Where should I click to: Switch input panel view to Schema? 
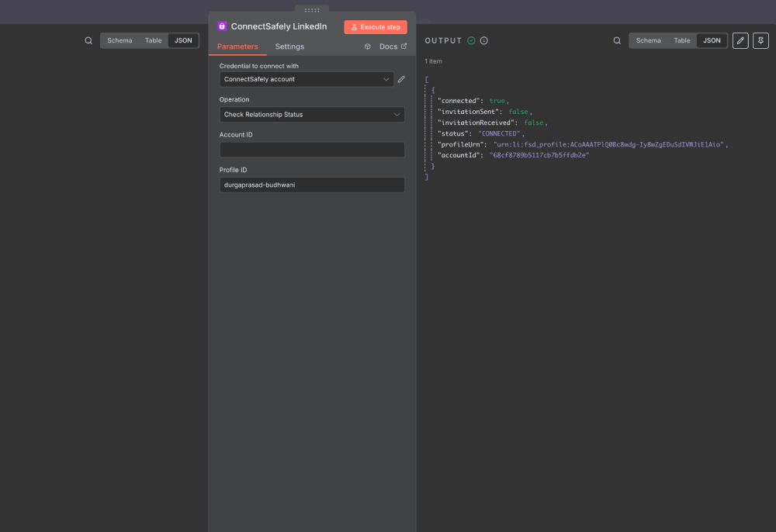pos(120,40)
